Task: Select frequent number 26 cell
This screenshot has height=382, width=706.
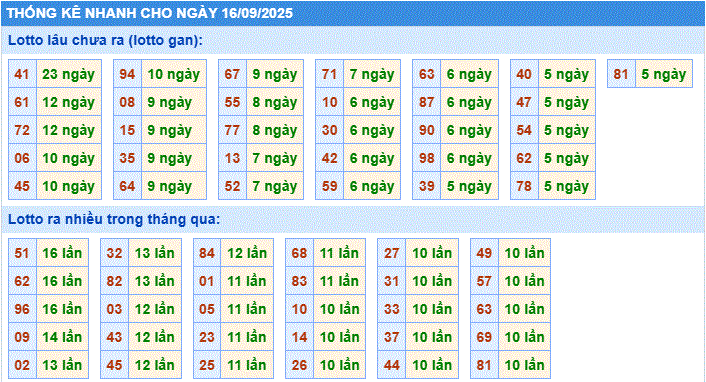Action: 299,364
